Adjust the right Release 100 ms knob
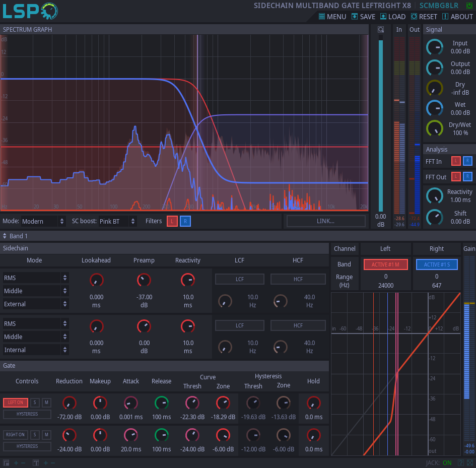This screenshot has height=468, width=476. pos(162,435)
